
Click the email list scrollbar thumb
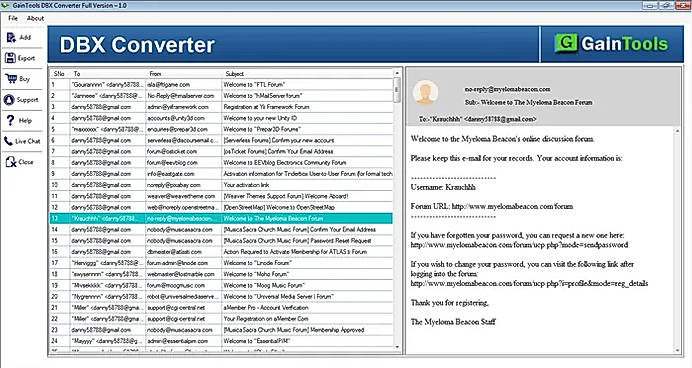pos(397,90)
